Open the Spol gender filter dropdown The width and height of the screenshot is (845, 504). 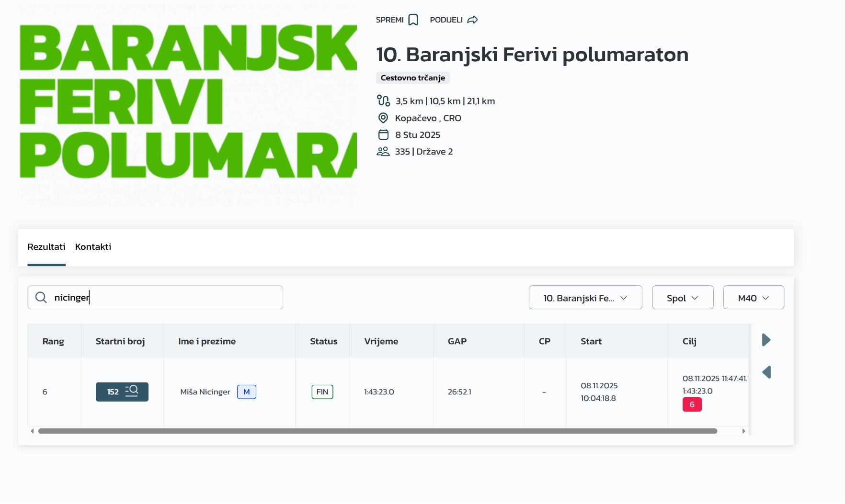682,298
